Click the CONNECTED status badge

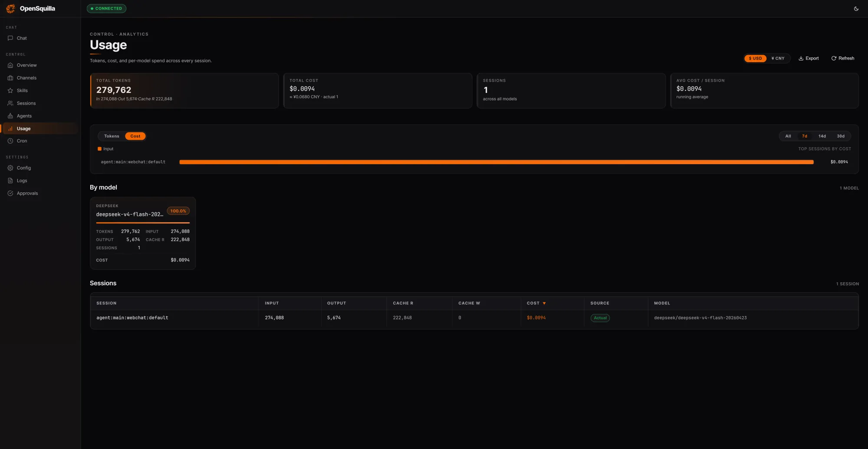(x=106, y=8)
